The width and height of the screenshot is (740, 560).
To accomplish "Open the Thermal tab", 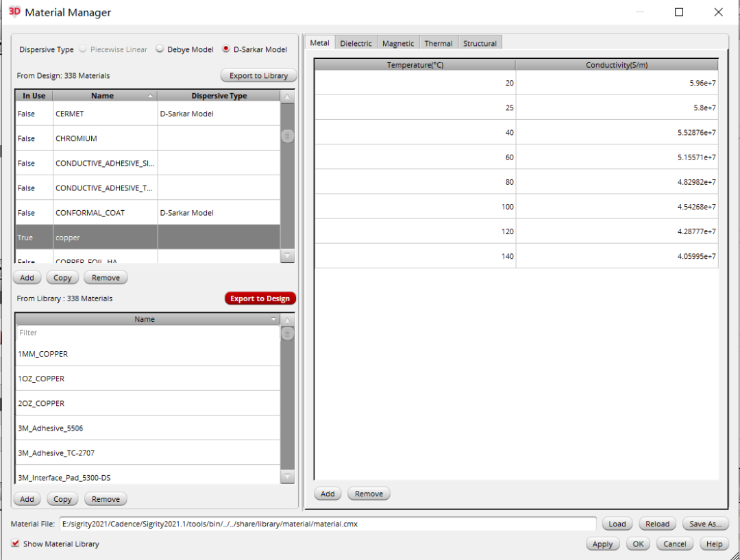I will (x=438, y=43).
